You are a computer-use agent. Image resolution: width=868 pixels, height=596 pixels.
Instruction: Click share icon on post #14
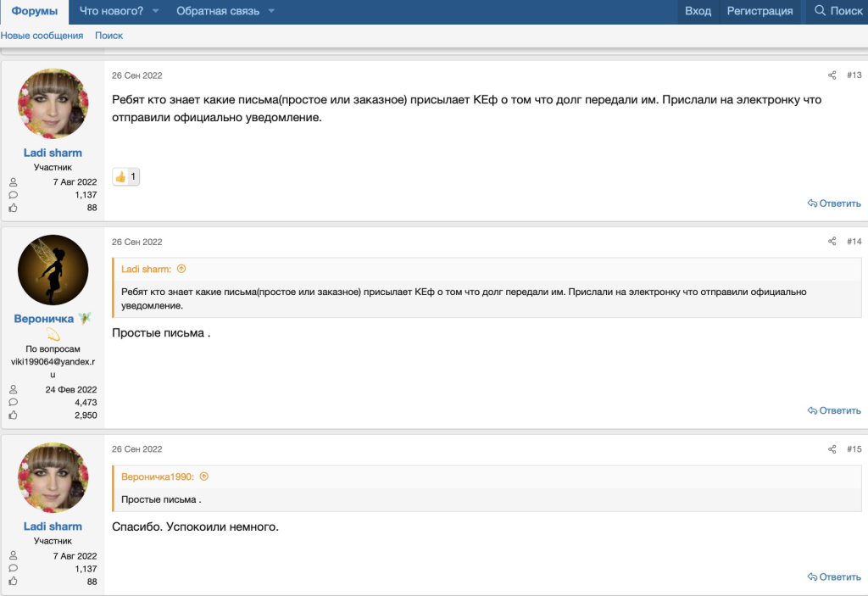click(832, 242)
